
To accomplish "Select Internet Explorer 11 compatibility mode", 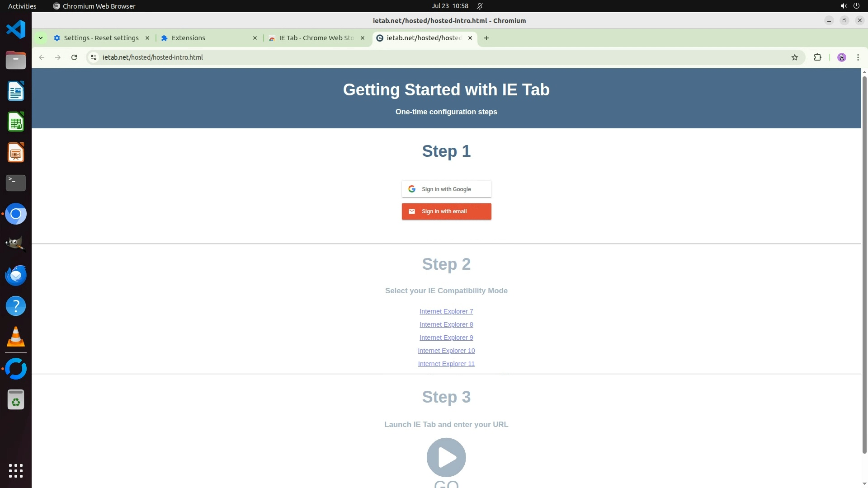I will tap(446, 364).
